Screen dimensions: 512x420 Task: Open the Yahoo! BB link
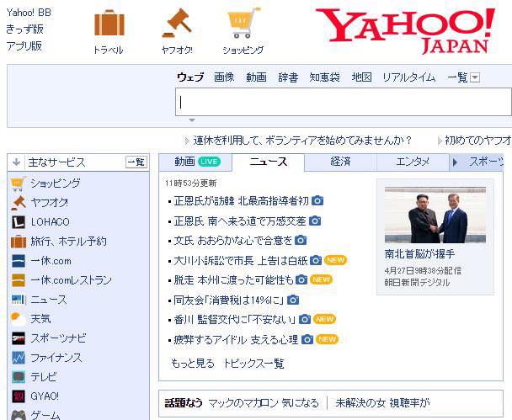(29, 13)
